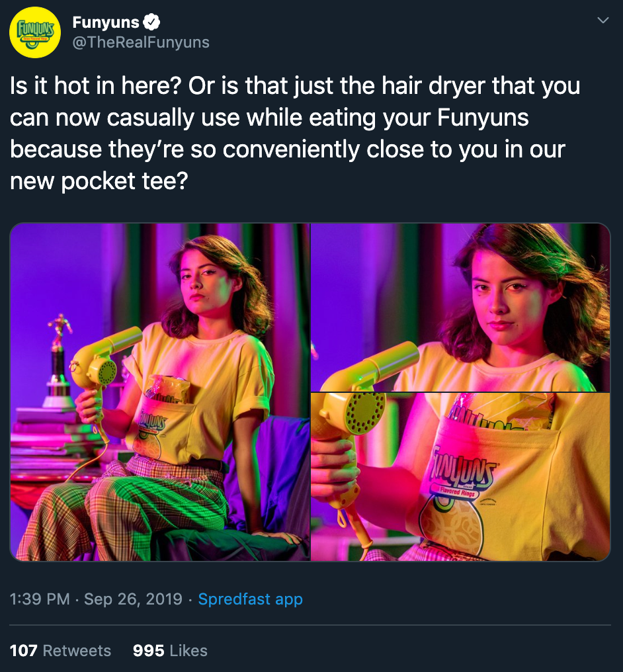View the 107 Retweets list
The width and height of the screenshot is (623, 672).
[60, 650]
